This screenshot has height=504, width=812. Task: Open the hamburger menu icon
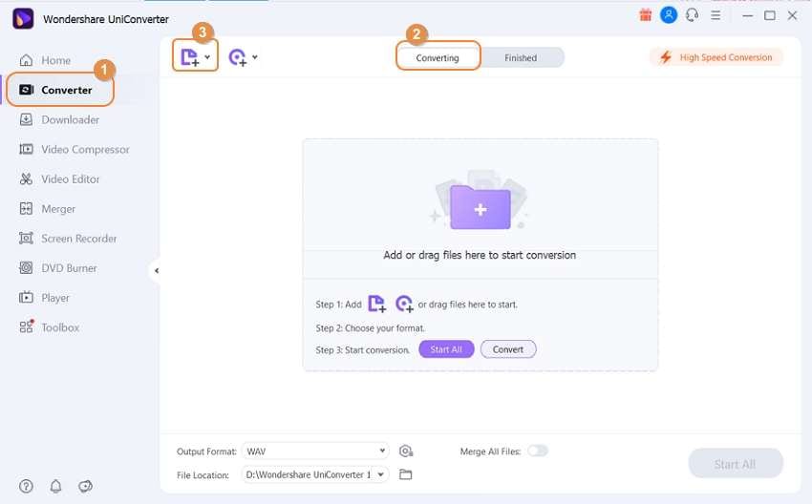point(716,15)
